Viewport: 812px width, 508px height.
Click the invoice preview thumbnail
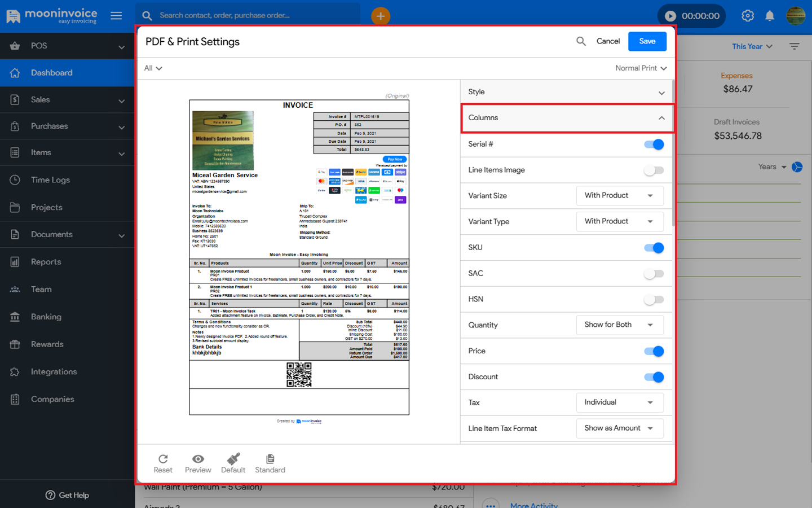(x=299, y=257)
